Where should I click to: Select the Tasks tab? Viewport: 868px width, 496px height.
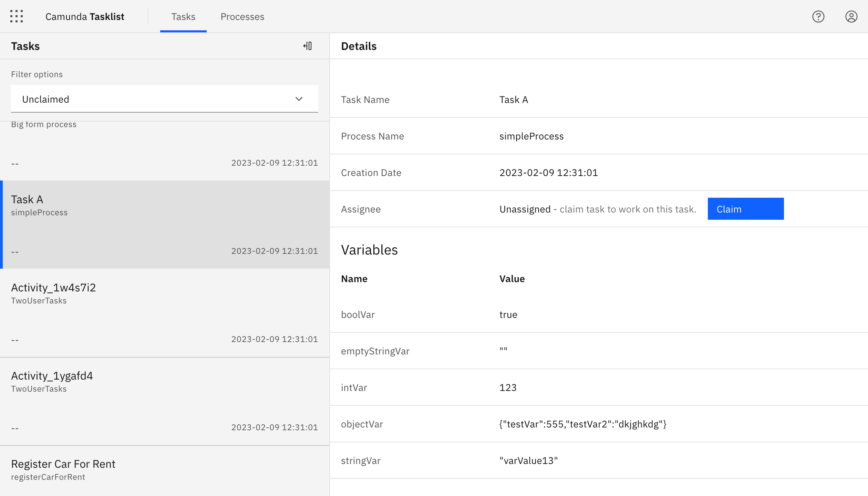pyautogui.click(x=183, y=17)
